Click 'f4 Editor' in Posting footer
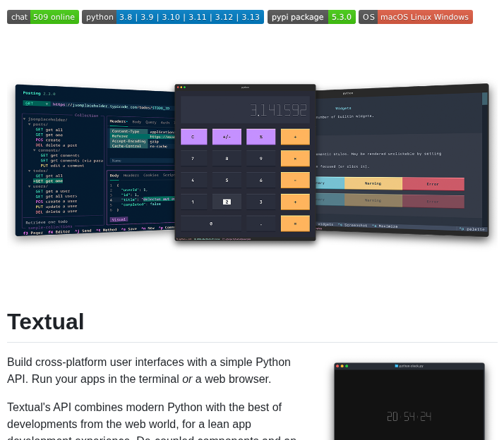504x440 pixels. (x=59, y=231)
